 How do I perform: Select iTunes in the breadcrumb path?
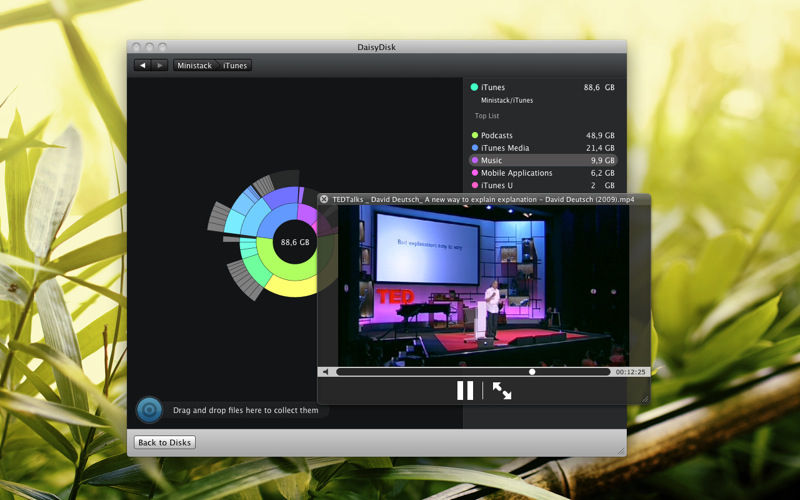click(x=235, y=65)
